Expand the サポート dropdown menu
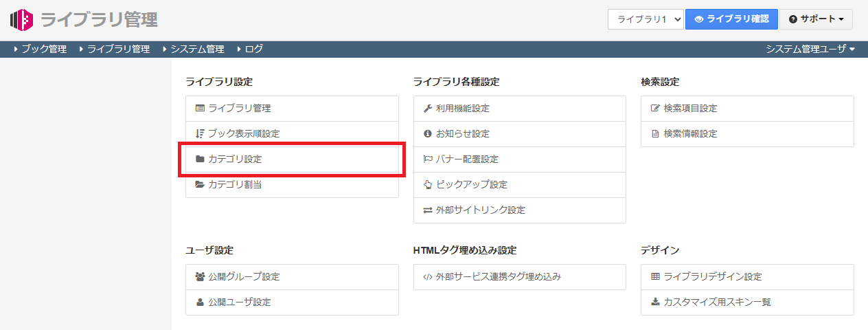 coord(816,19)
